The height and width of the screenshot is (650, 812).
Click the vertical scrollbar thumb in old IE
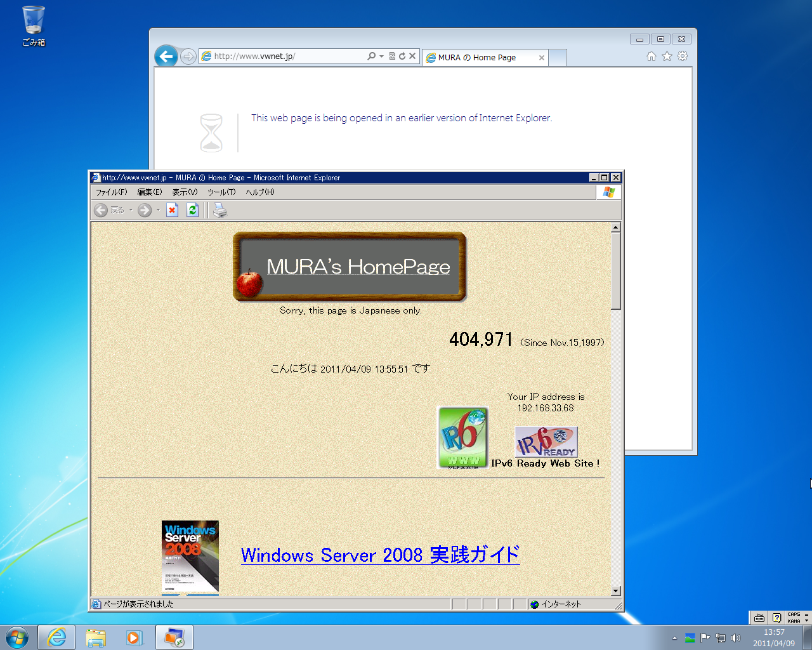(x=615, y=271)
